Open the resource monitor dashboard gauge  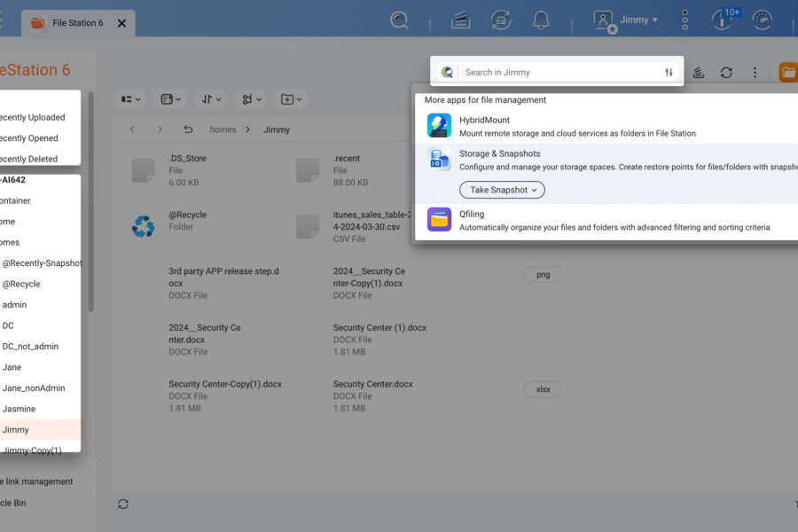click(762, 20)
